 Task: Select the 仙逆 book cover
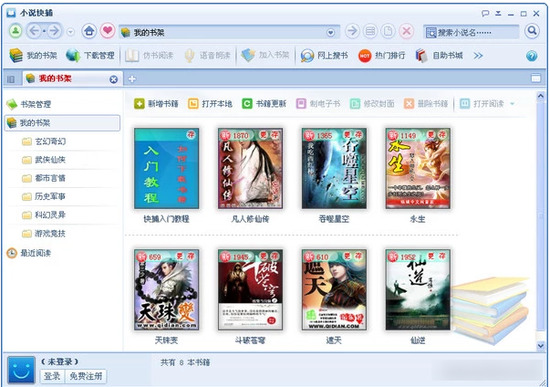pyautogui.click(x=418, y=290)
